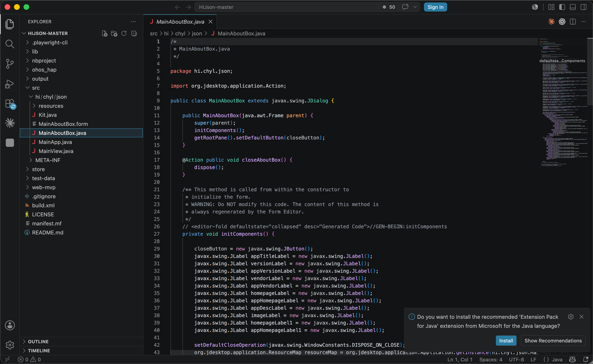593x364 pixels.
Task: Open README.md in the Explorer
Action: pos(81,233)
